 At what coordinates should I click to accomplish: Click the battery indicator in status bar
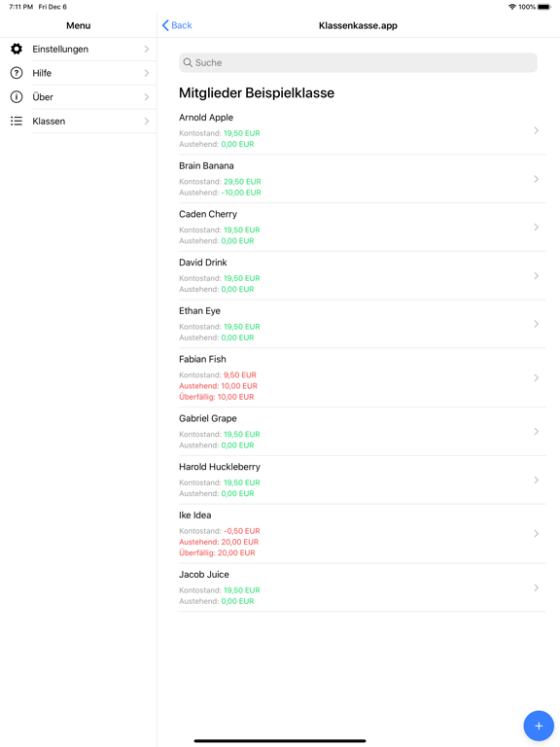[x=544, y=7]
